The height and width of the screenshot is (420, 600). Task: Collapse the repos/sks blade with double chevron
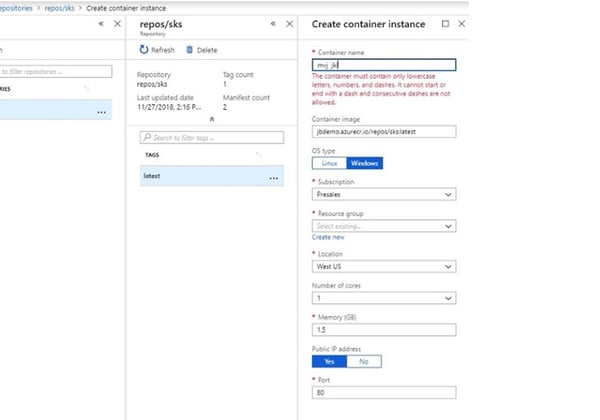coord(273,24)
